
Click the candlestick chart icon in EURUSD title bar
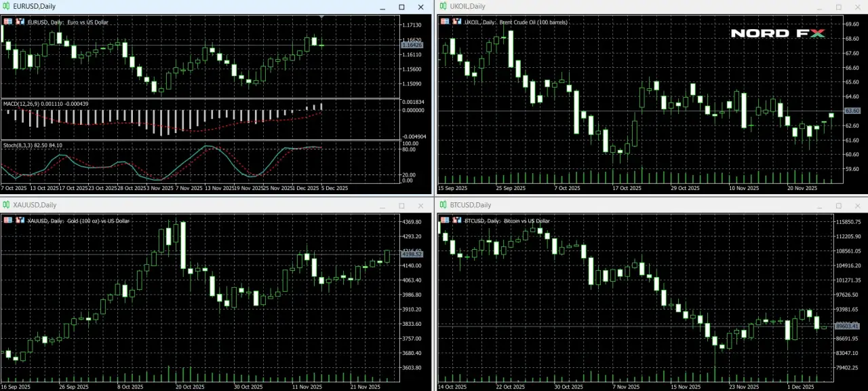tap(6, 6)
